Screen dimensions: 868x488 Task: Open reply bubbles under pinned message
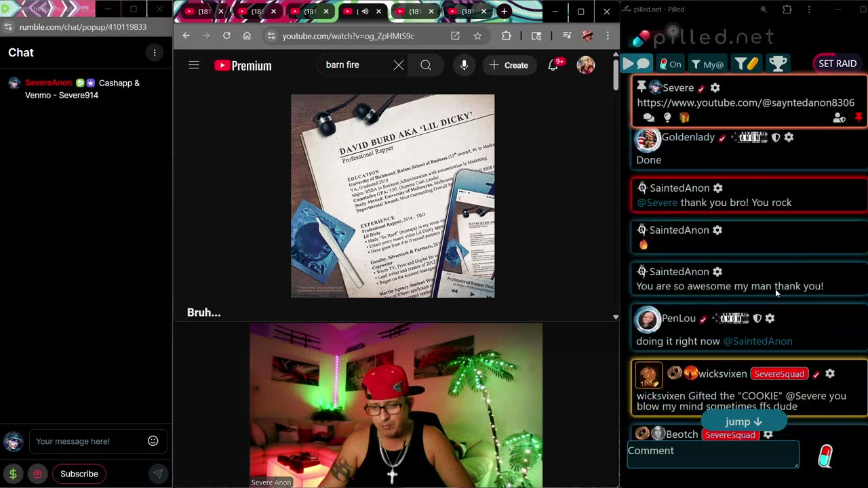click(649, 118)
